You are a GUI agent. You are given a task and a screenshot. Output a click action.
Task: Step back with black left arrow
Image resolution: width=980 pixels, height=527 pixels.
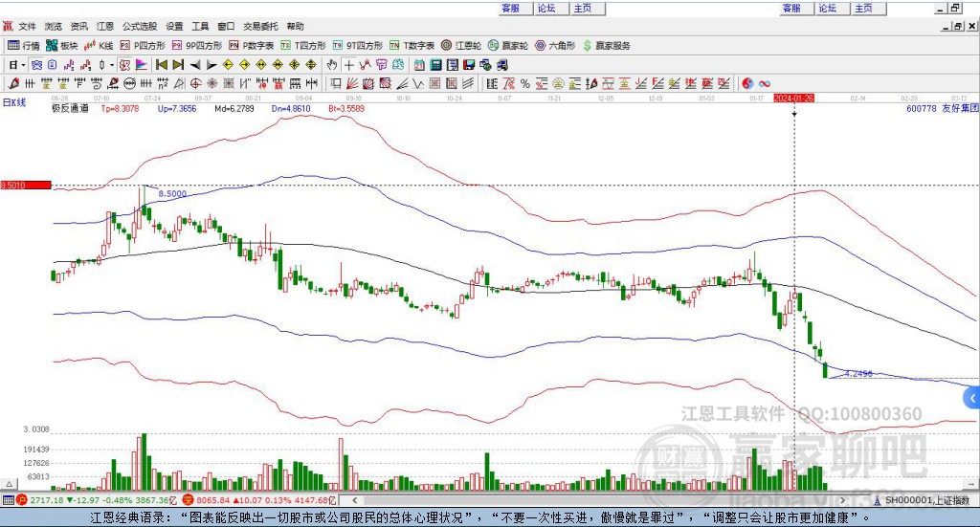pos(195,65)
